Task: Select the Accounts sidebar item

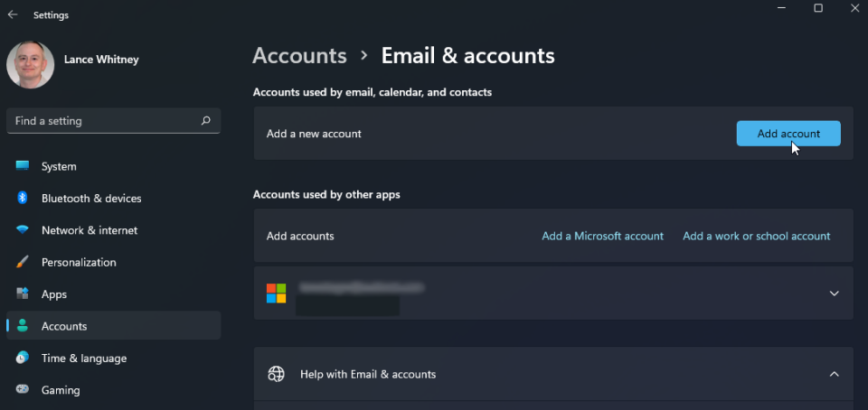Action: 114,327
